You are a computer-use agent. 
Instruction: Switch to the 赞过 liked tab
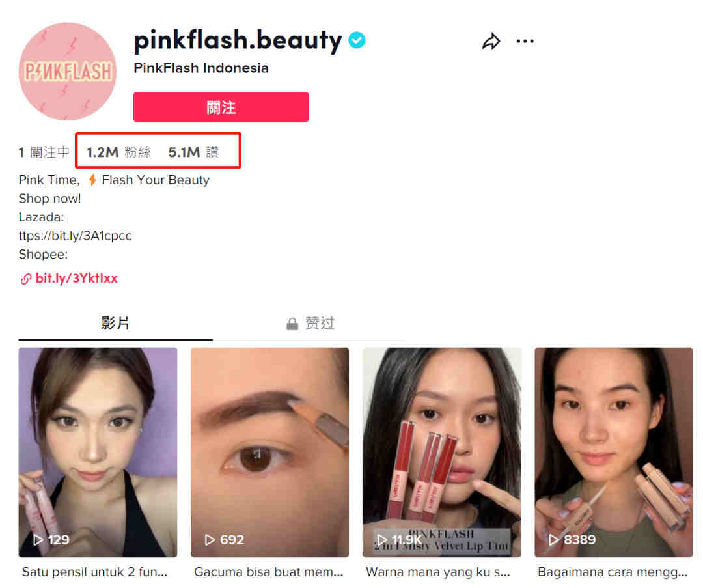[x=310, y=324]
